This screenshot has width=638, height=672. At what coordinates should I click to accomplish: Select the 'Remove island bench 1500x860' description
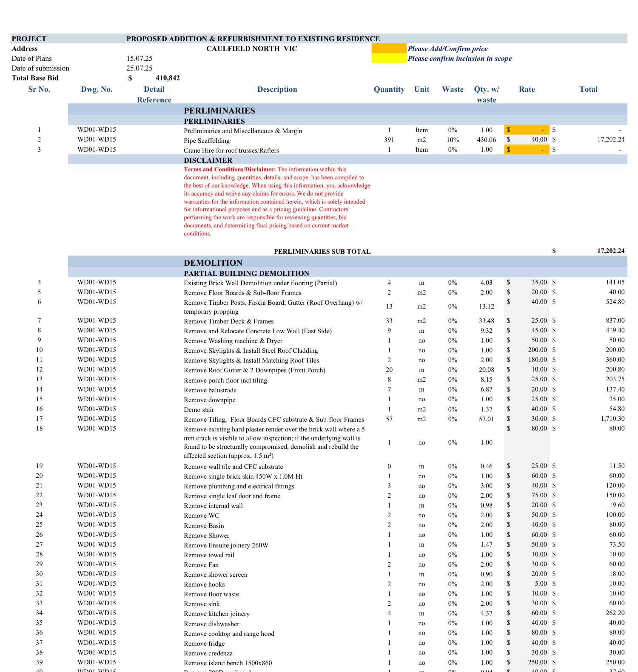[228, 663]
